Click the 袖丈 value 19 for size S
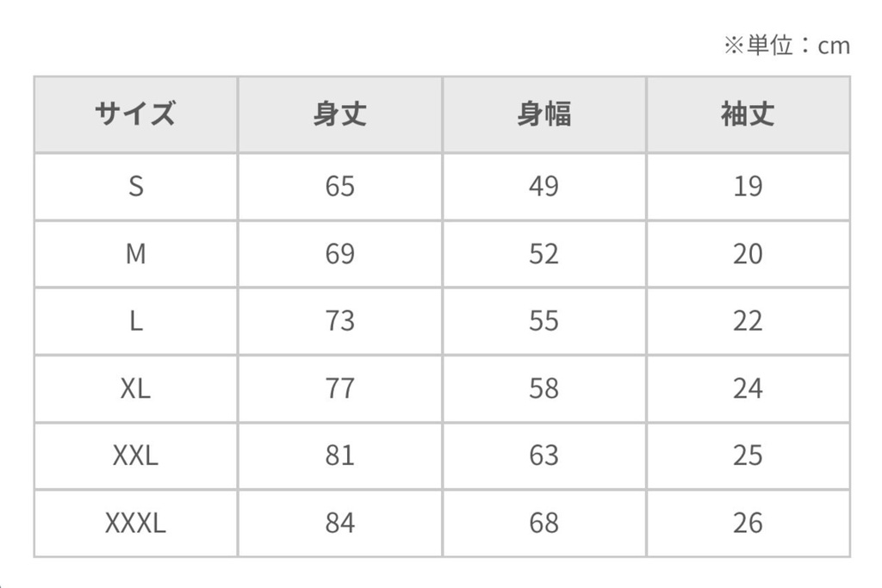 coord(748,186)
